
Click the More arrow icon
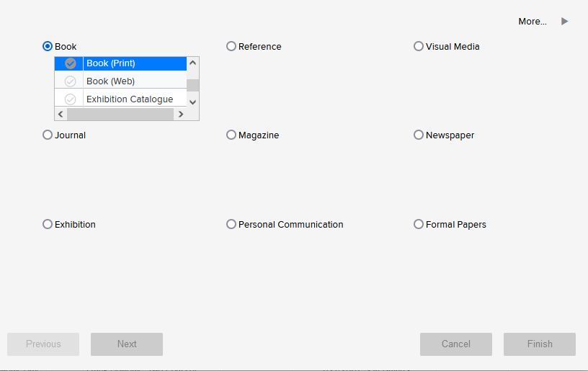point(565,22)
